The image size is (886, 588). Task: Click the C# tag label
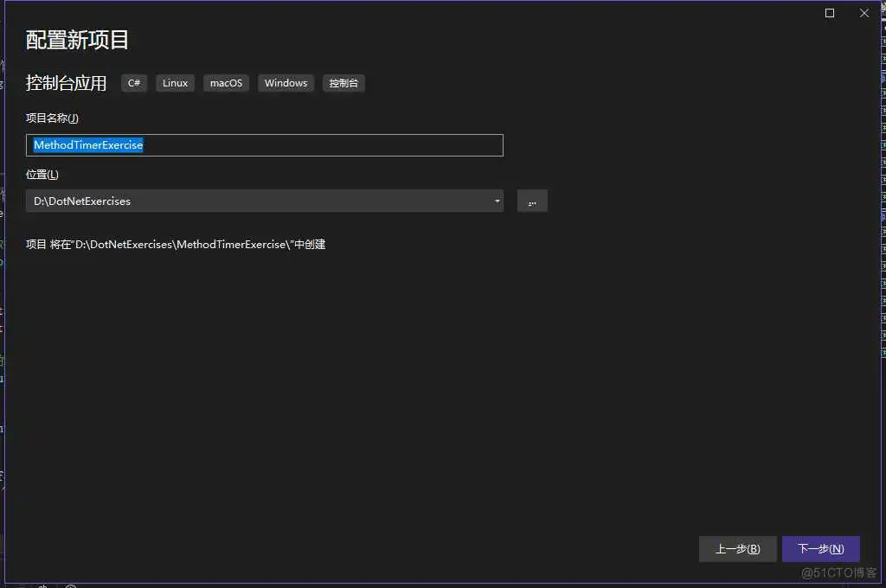[x=134, y=83]
